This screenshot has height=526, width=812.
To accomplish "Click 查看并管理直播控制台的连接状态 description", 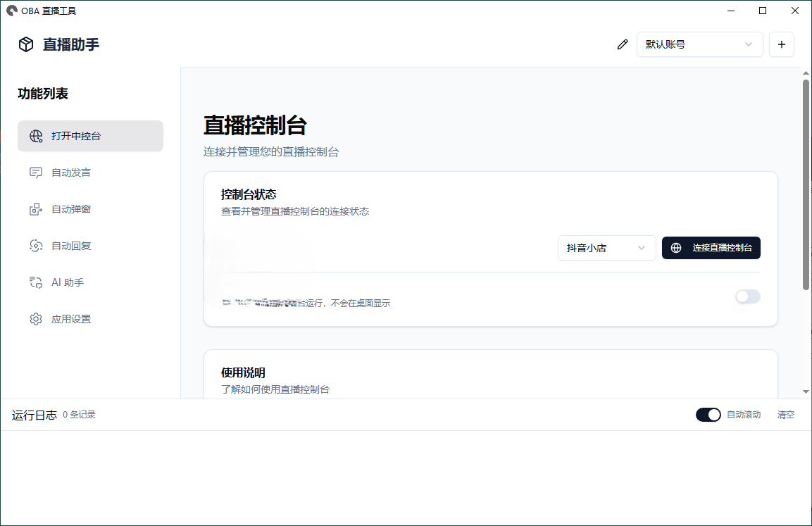I will [294, 211].
